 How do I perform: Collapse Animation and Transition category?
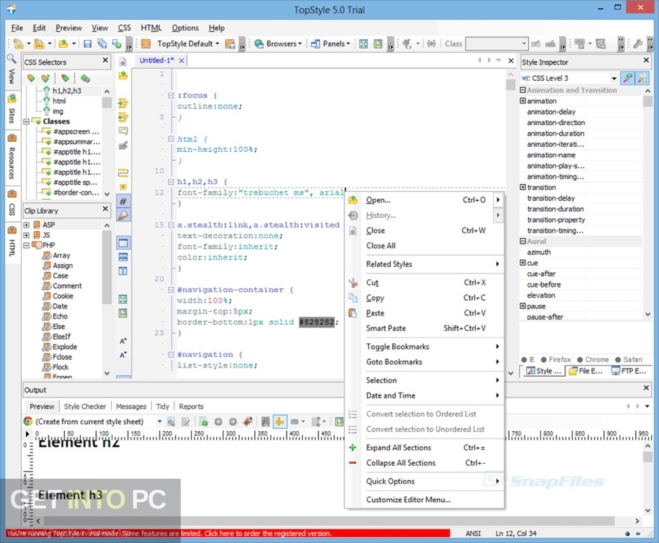pos(523,90)
